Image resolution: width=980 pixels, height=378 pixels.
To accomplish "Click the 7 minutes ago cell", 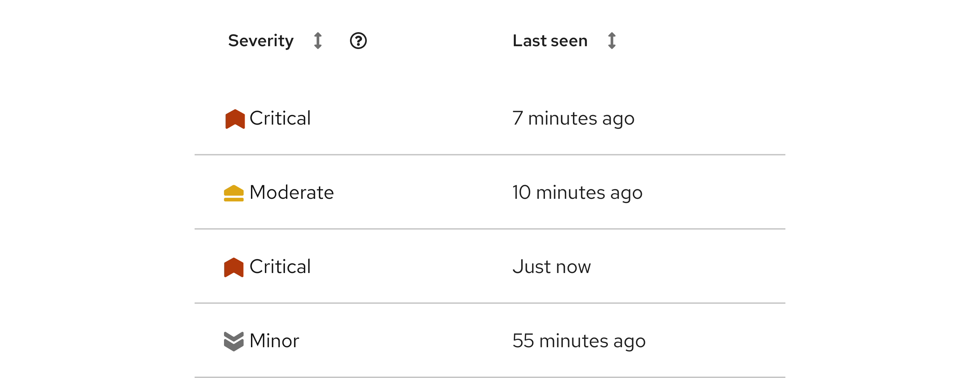I will (x=573, y=118).
